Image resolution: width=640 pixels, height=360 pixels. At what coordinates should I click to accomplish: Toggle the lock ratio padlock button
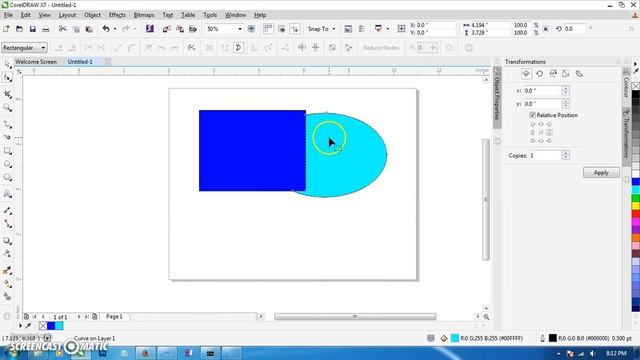coord(546,29)
